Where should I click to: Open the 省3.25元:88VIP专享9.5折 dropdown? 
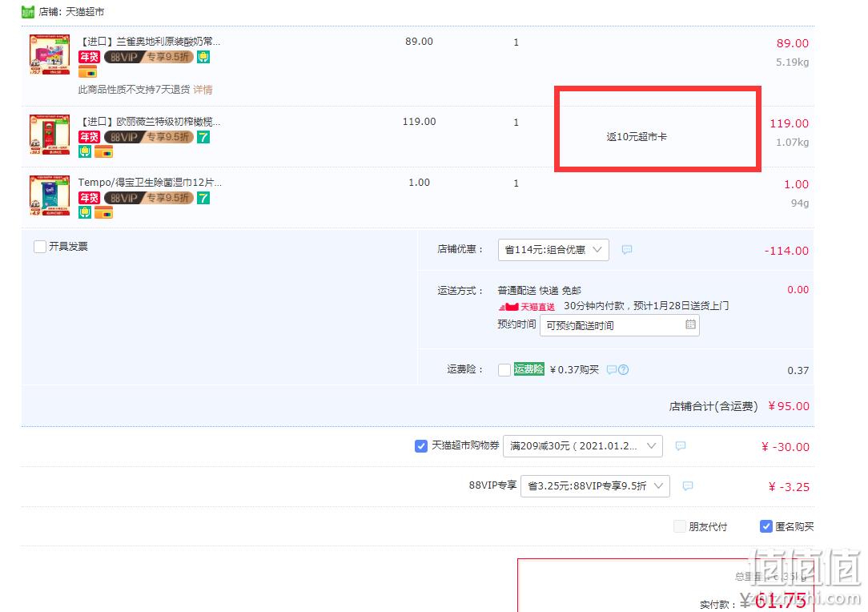[595, 485]
